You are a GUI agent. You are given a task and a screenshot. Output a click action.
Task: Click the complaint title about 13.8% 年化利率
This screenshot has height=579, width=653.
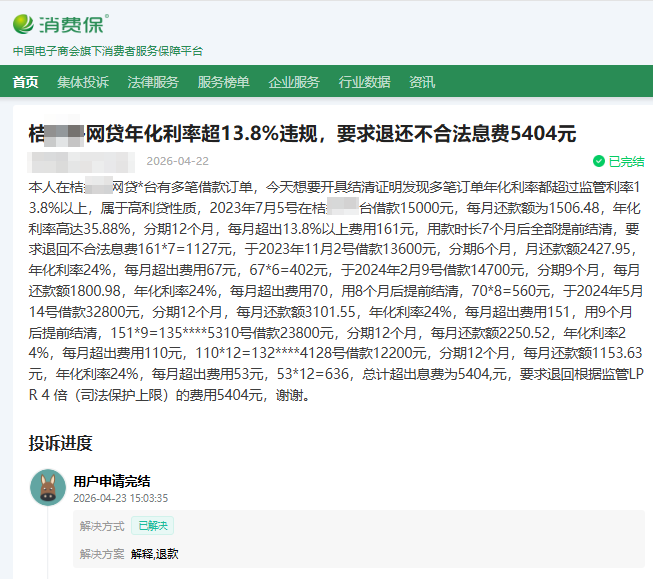pyautogui.click(x=303, y=134)
